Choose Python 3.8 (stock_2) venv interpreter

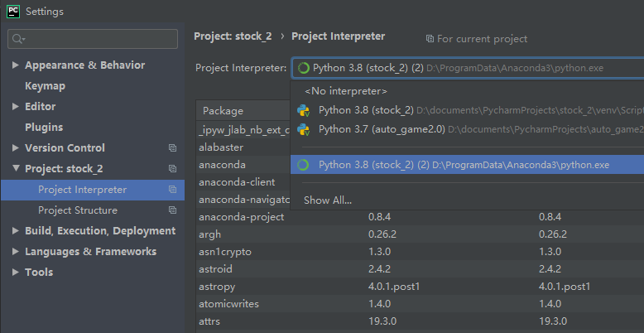[467, 110]
